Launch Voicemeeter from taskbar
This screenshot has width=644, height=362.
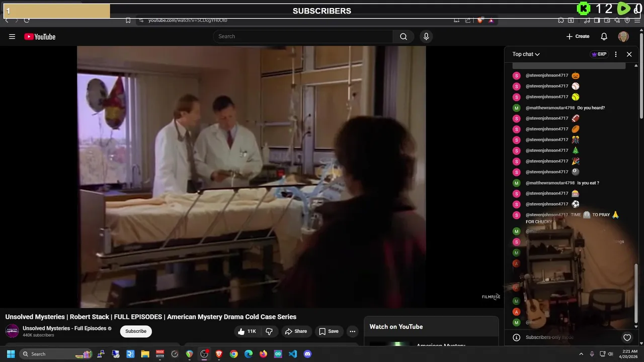click(160, 354)
